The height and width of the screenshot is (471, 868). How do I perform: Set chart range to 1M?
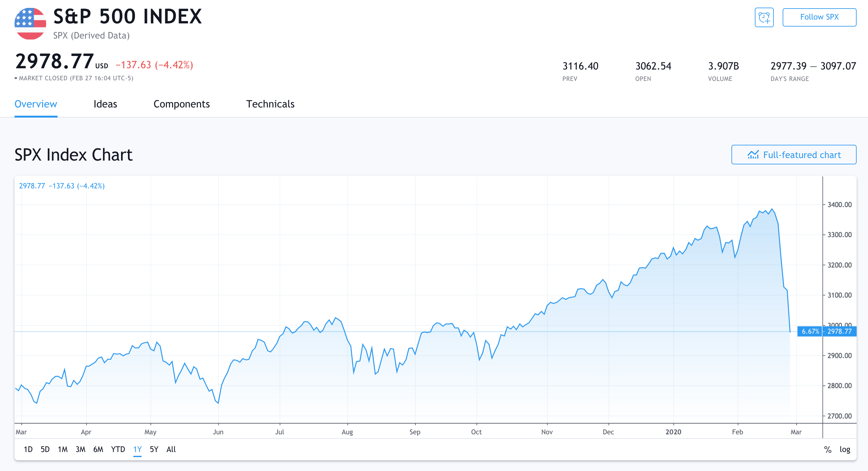63,449
